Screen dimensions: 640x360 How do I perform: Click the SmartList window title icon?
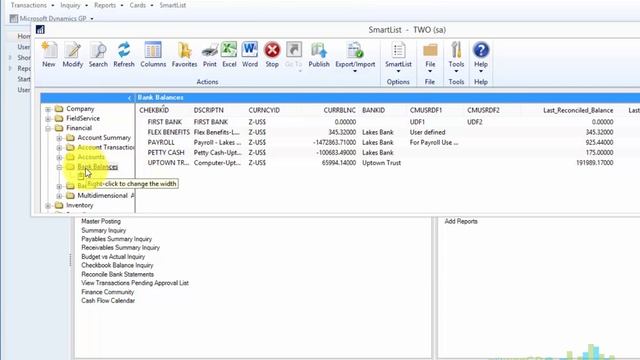click(40, 29)
